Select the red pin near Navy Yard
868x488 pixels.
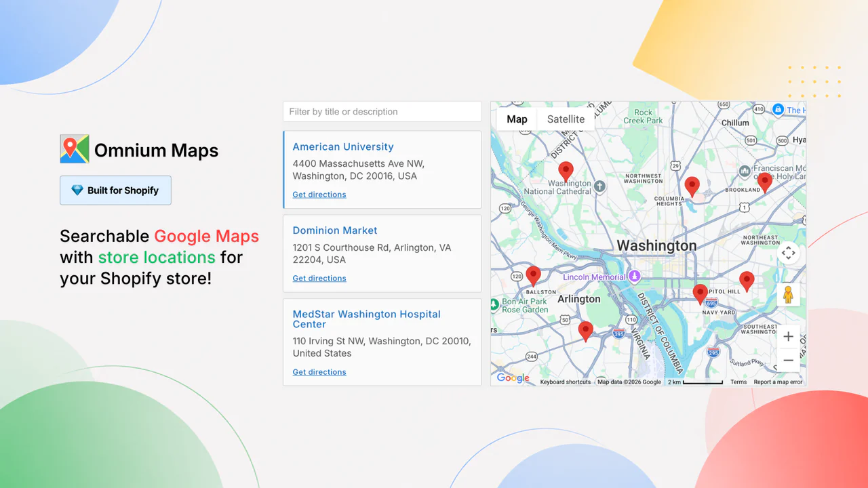[701, 295]
